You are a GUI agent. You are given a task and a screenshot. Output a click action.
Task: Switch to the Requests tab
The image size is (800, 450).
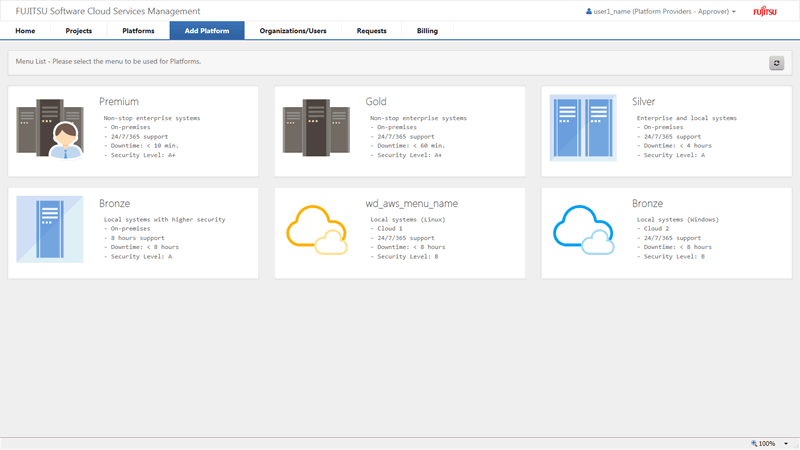[x=371, y=31]
